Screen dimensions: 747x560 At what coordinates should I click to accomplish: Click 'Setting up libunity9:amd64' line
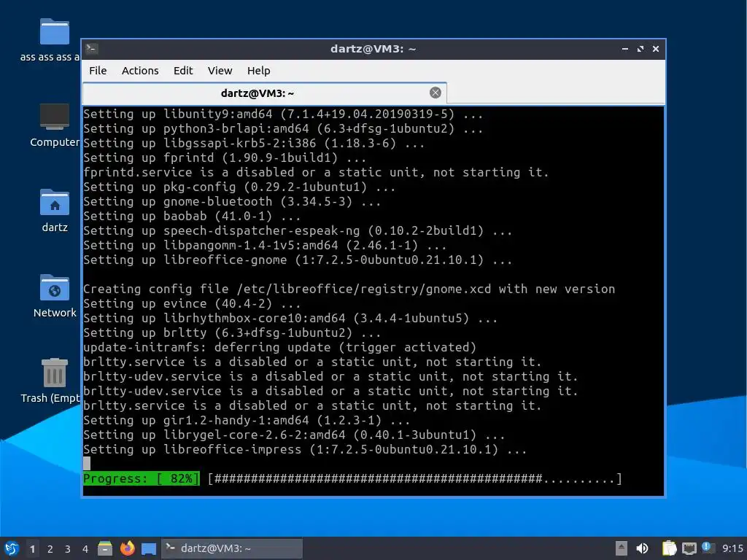coord(283,114)
